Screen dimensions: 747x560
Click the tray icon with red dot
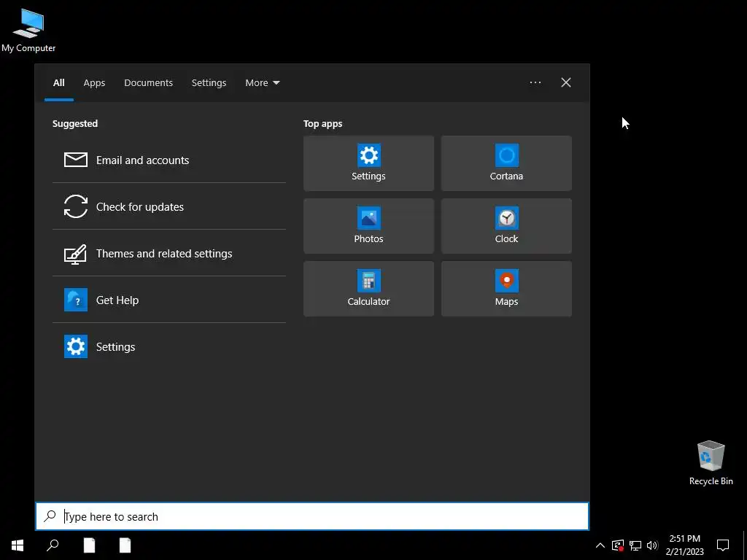(x=617, y=545)
